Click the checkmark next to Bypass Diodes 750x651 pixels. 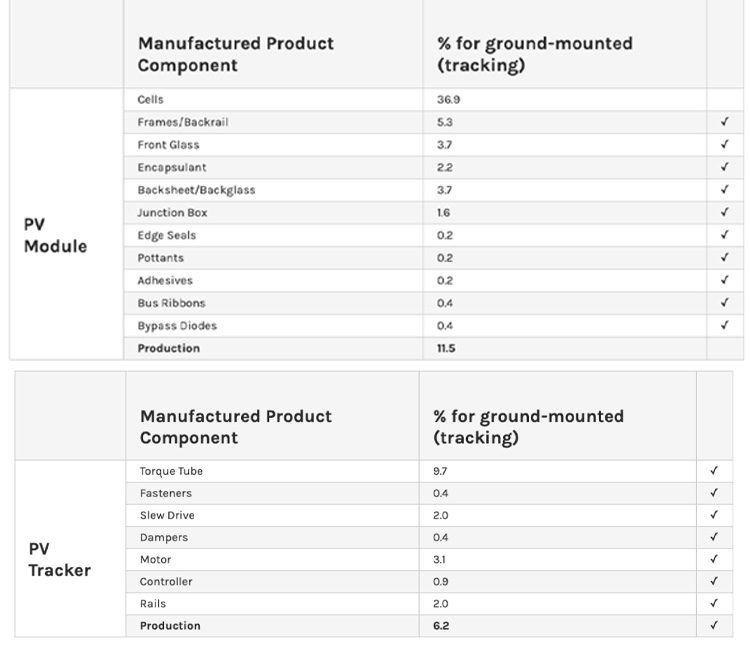tap(725, 325)
